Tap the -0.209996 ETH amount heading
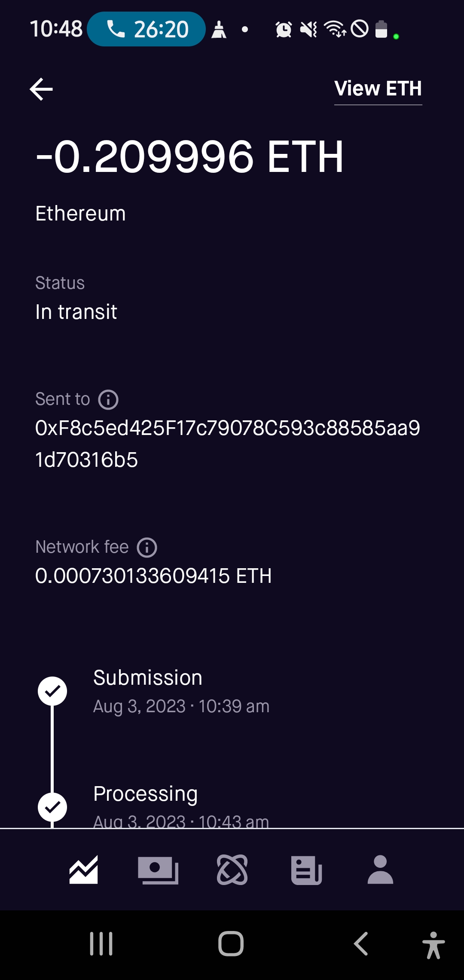Image resolution: width=464 pixels, height=980 pixels. (189, 157)
